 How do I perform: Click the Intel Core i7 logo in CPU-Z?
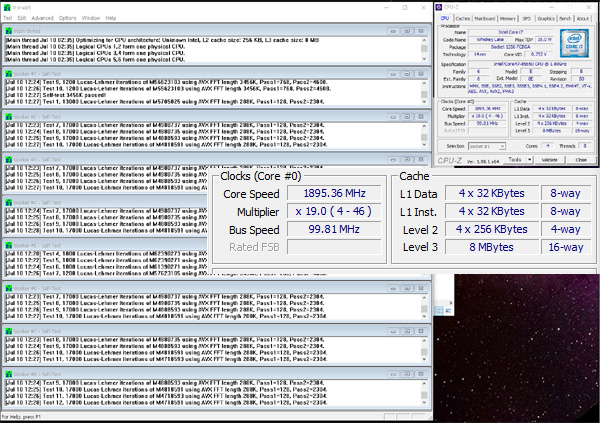[x=574, y=44]
